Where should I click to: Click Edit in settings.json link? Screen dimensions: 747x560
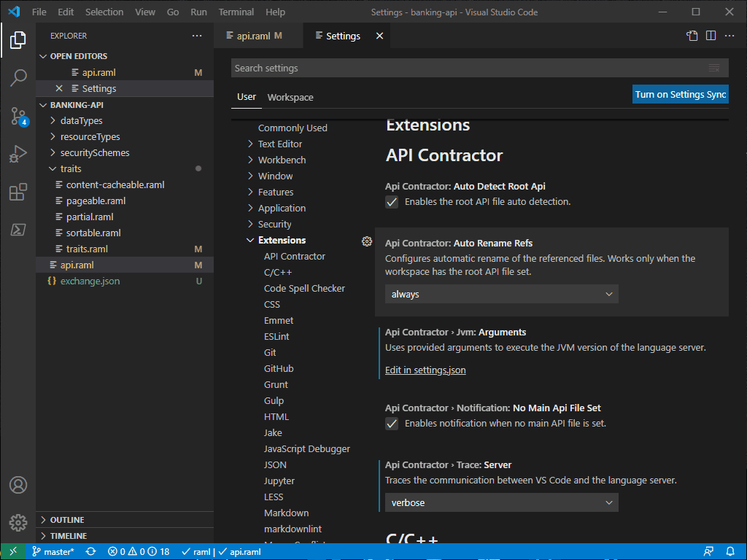pos(425,370)
